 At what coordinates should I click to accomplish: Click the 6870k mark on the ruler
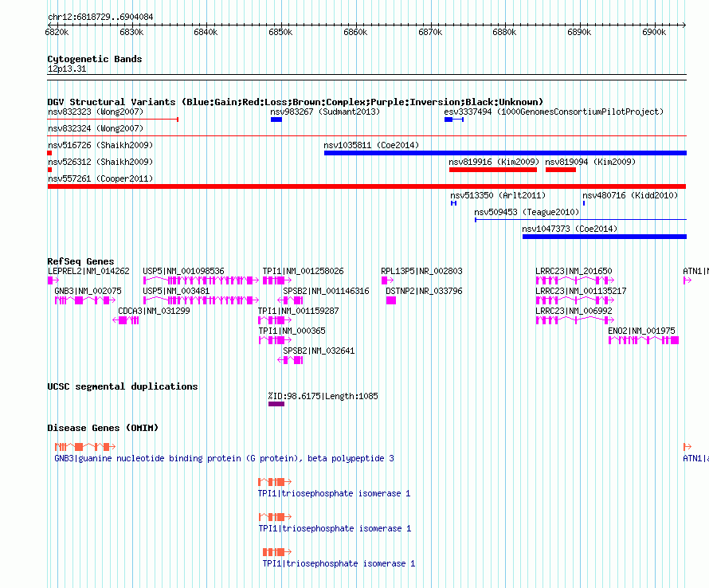click(x=430, y=32)
